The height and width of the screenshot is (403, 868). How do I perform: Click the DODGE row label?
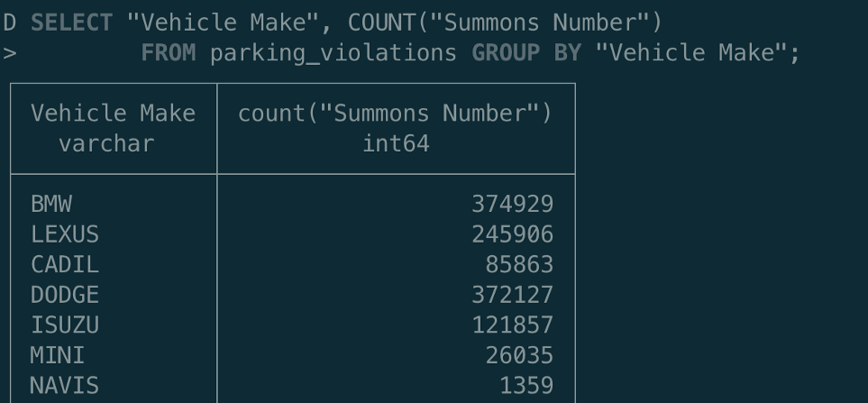point(65,295)
